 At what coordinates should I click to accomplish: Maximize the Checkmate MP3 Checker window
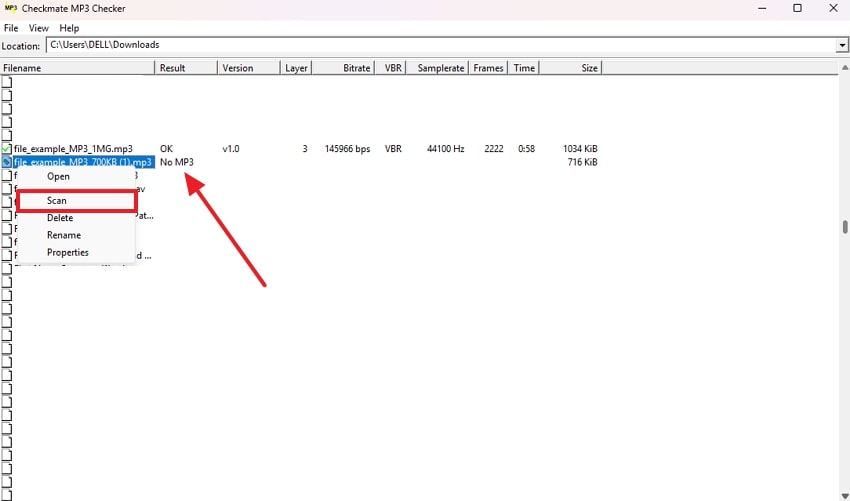click(797, 8)
